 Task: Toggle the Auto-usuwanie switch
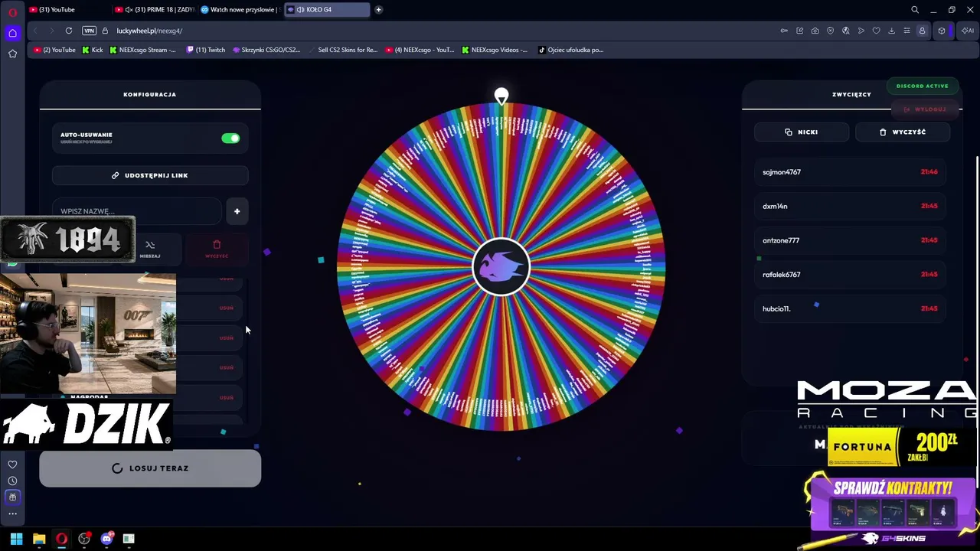230,139
